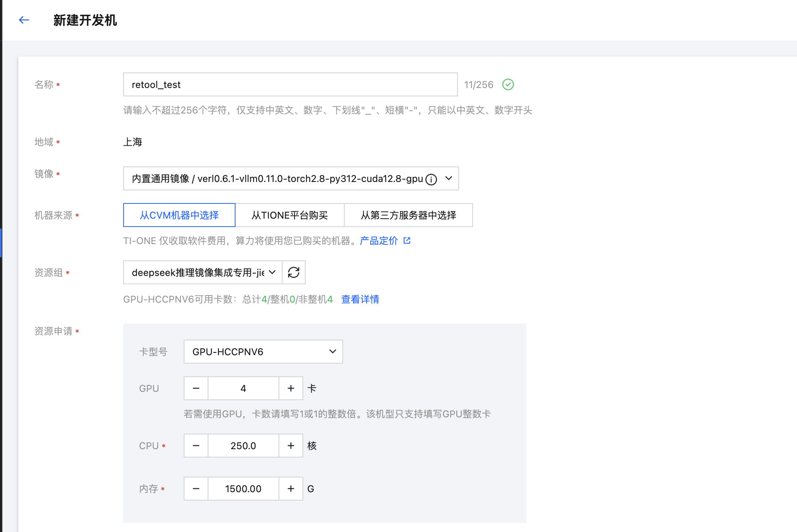This screenshot has height=532, width=797.
Task: Click the image info circle icon
Action: point(431,180)
